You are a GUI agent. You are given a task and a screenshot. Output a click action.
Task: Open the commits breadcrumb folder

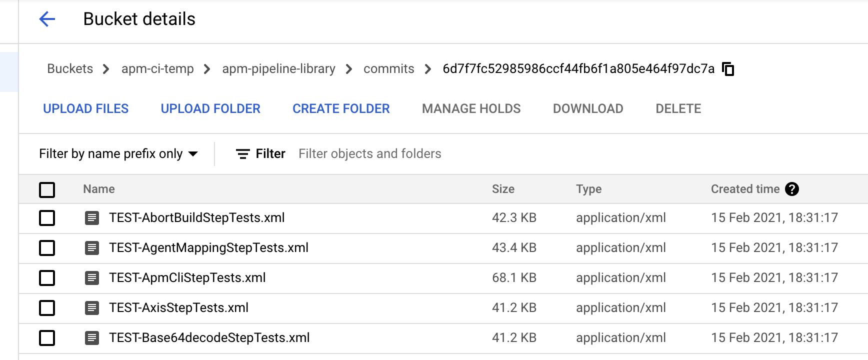388,69
